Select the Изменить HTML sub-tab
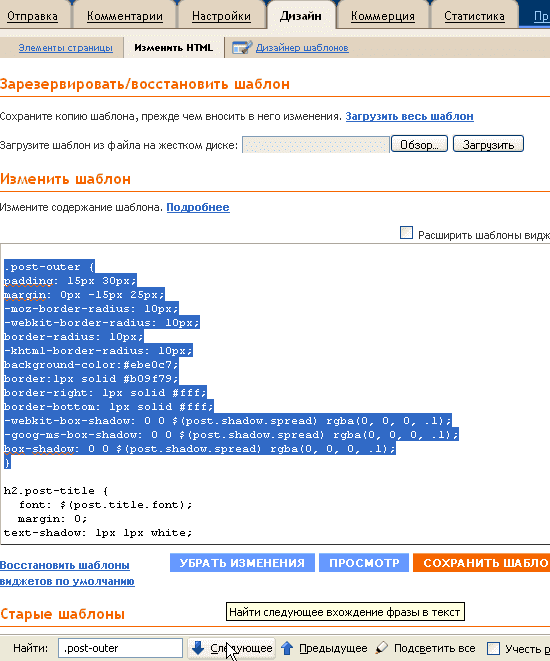Image resolution: width=550 pixels, height=661 pixels. pos(174,48)
